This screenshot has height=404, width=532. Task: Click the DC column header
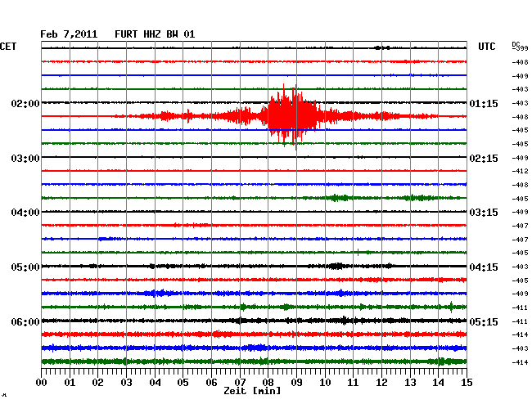click(516, 44)
